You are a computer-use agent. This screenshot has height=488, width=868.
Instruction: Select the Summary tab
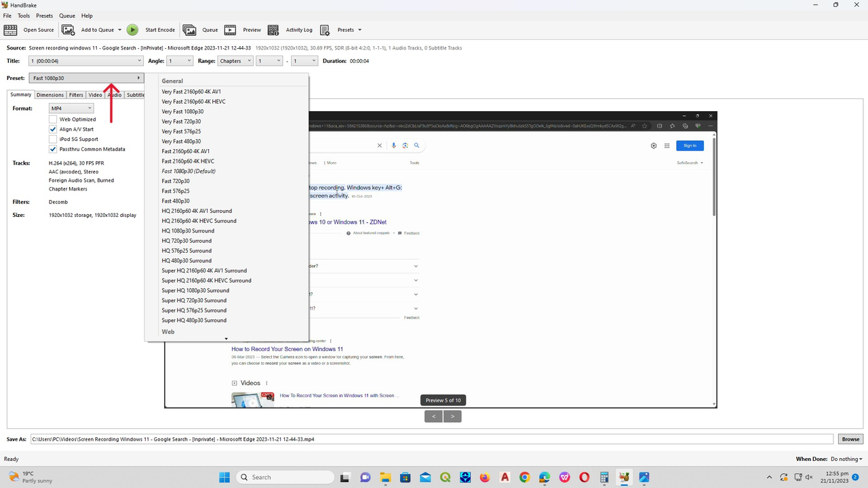tap(21, 95)
